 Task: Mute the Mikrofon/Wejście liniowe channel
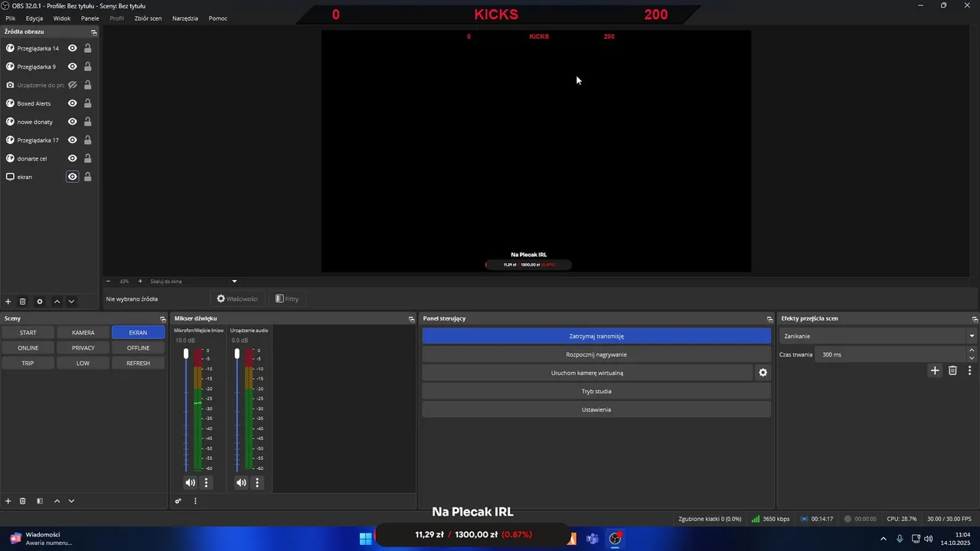click(x=190, y=483)
